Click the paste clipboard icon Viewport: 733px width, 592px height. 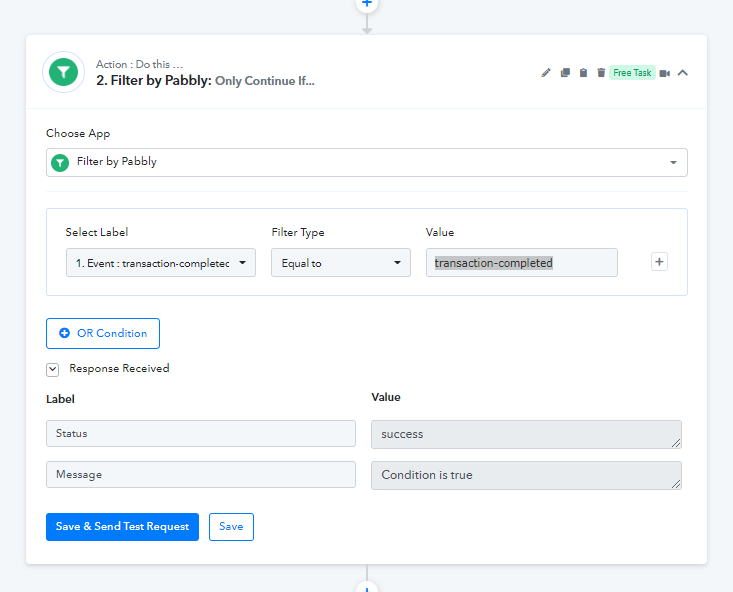[x=583, y=73]
